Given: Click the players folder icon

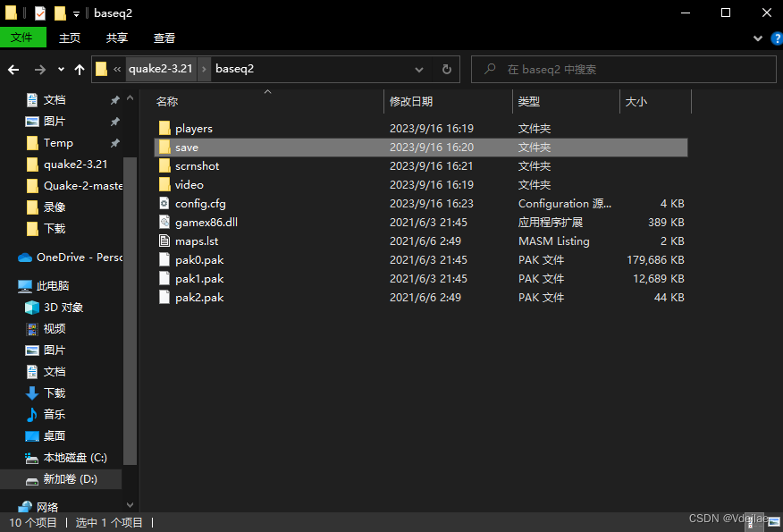Looking at the screenshot, I should (x=164, y=129).
